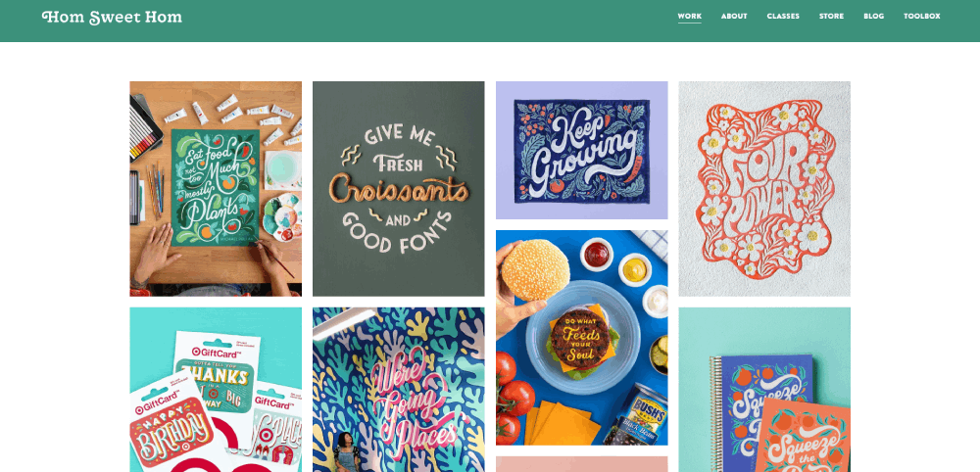Click the watercolor paint palette in photo
Viewport: 980px width, 472px height.
point(284,216)
